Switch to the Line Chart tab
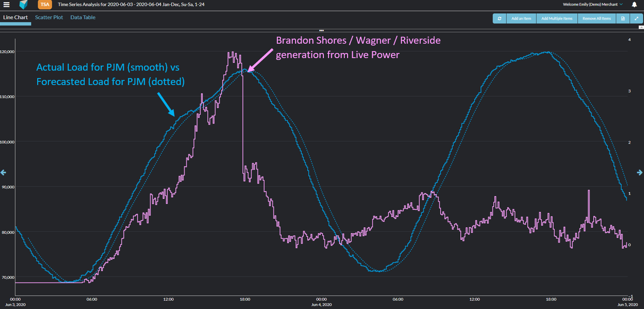 coord(15,18)
